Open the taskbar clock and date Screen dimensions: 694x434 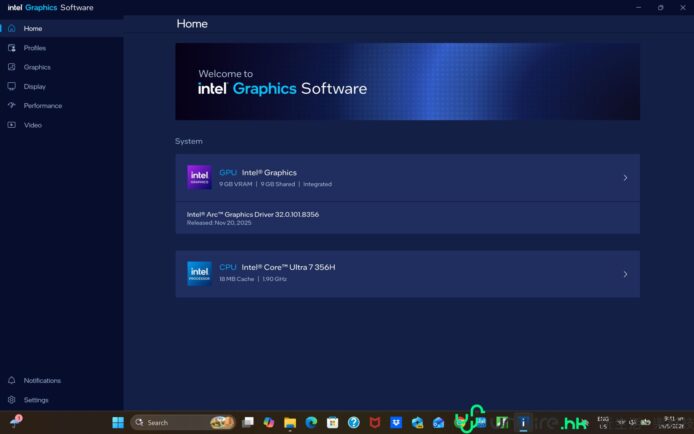tap(672, 422)
